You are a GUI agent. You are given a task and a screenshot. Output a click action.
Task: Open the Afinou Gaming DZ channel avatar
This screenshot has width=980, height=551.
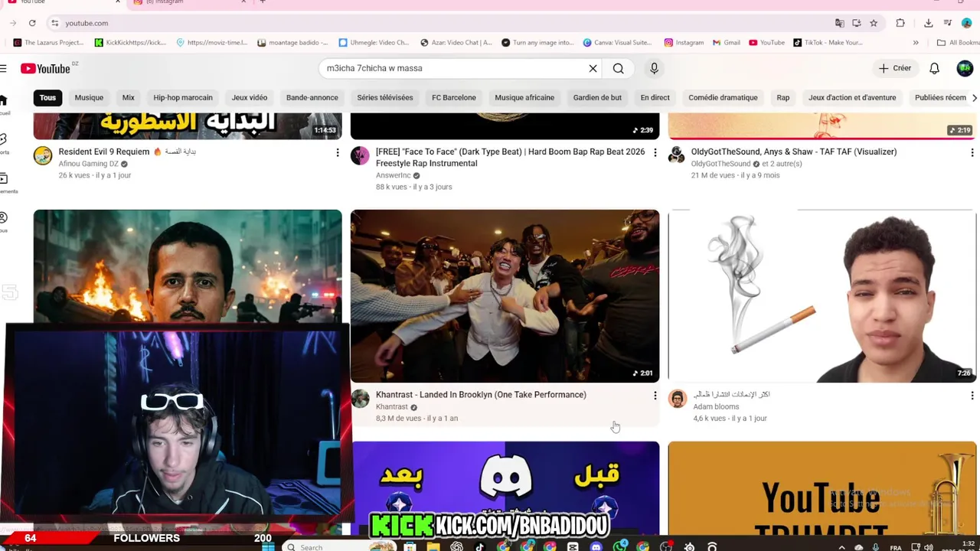coord(43,155)
